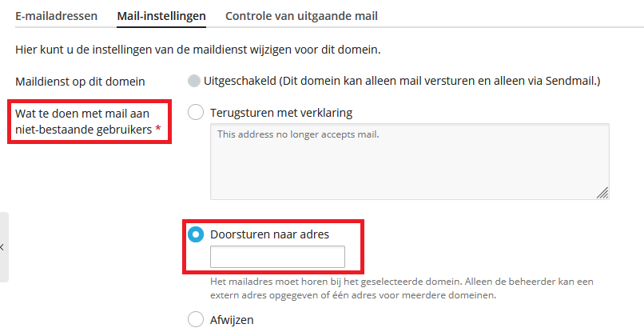Open Controle van uitgaande mail tab
Viewport: 644px width, 336px height.
[301, 16]
